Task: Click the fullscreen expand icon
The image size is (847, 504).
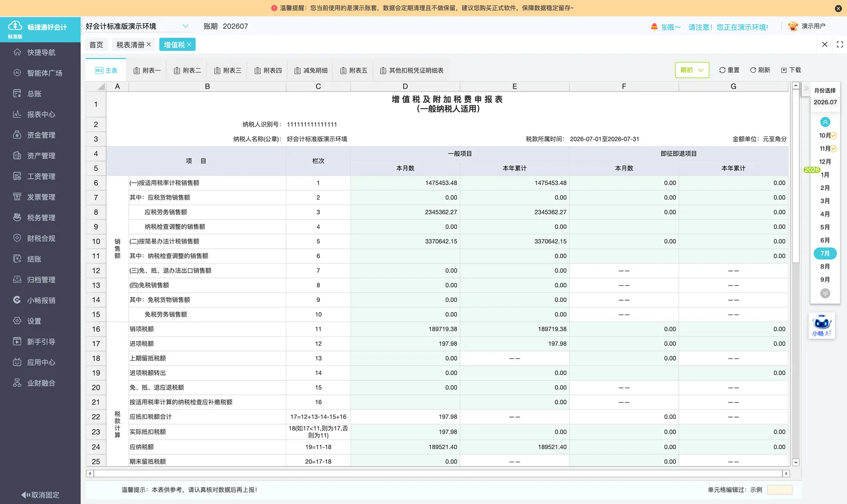Action: coord(840,44)
